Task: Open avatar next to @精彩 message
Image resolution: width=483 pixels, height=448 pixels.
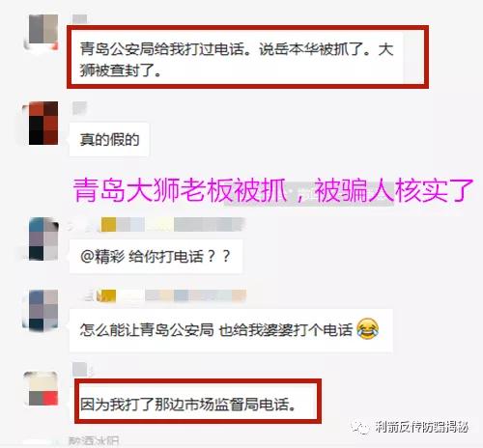Action: tap(43, 238)
